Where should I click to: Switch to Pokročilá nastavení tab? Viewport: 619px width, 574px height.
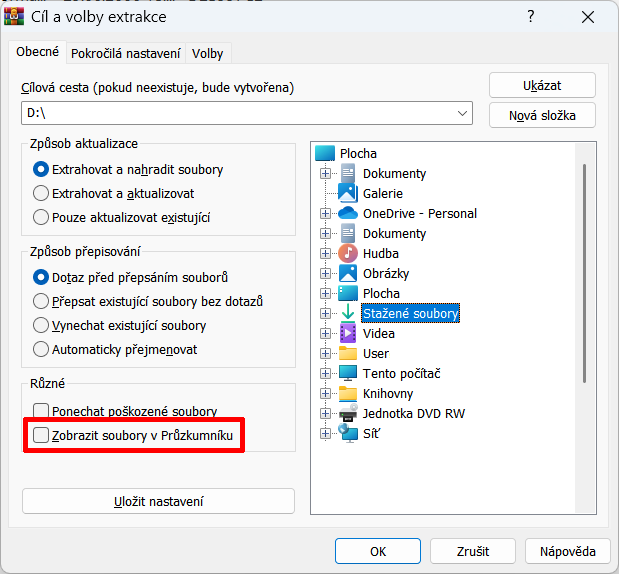pos(126,54)
